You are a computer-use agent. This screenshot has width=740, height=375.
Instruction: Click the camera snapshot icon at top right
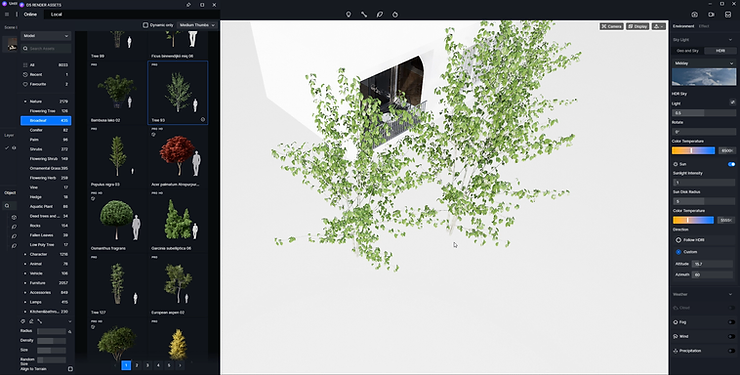(x=694, y=15)
